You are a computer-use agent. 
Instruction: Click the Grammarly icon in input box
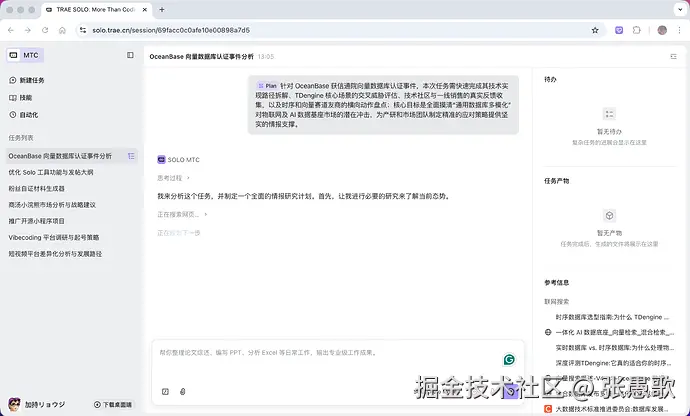[x=509, y=360]
